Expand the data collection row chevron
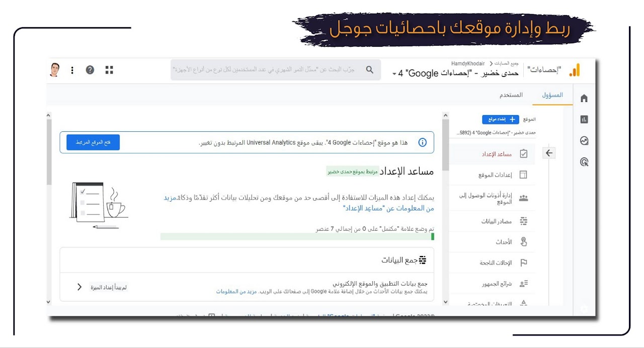 coord(79,287)
